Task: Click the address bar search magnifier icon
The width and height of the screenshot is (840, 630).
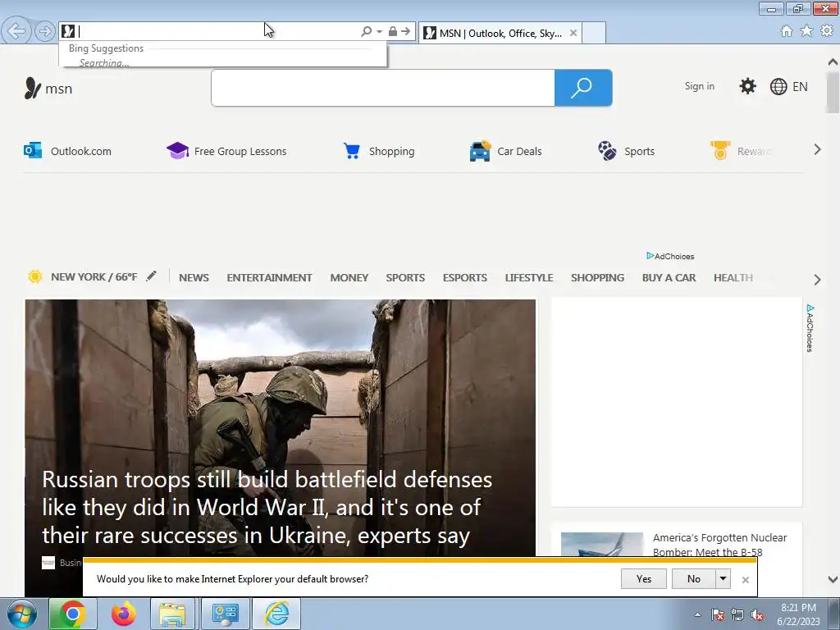Action: coord(367,31)
